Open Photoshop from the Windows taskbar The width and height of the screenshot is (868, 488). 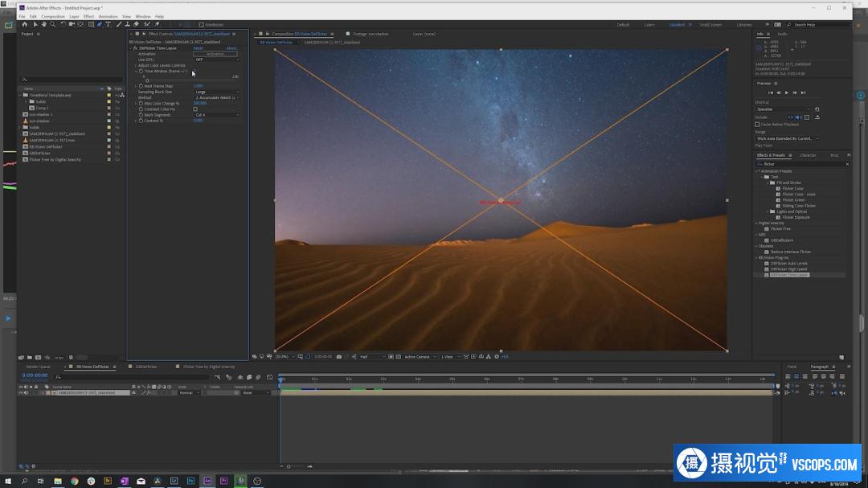pos(190,481)
